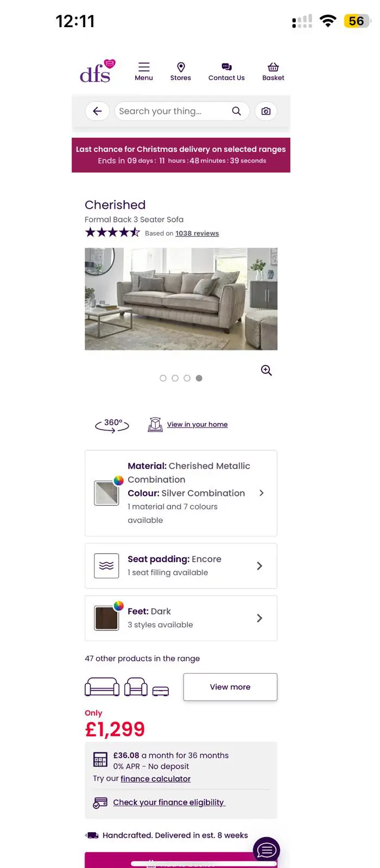Open the Basket icon
The height and width of the screenshot is (868, 380).
coord(273,67)
